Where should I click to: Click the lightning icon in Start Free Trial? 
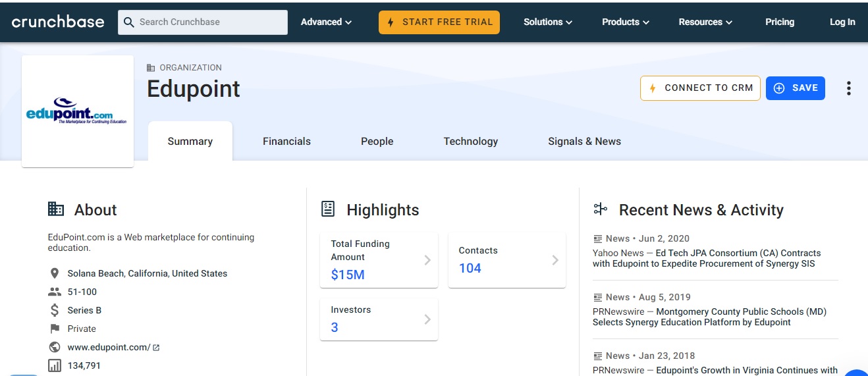391,22
